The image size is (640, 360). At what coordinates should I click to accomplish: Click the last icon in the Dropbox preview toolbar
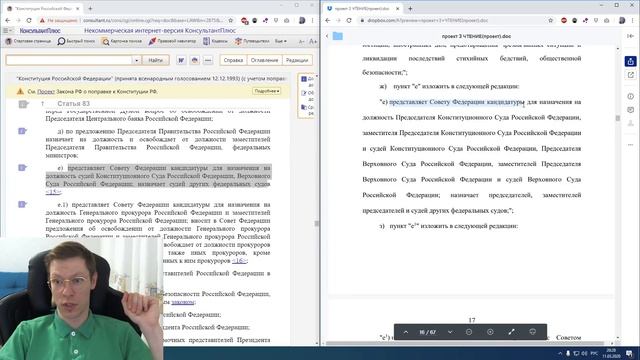pos(533,332)
